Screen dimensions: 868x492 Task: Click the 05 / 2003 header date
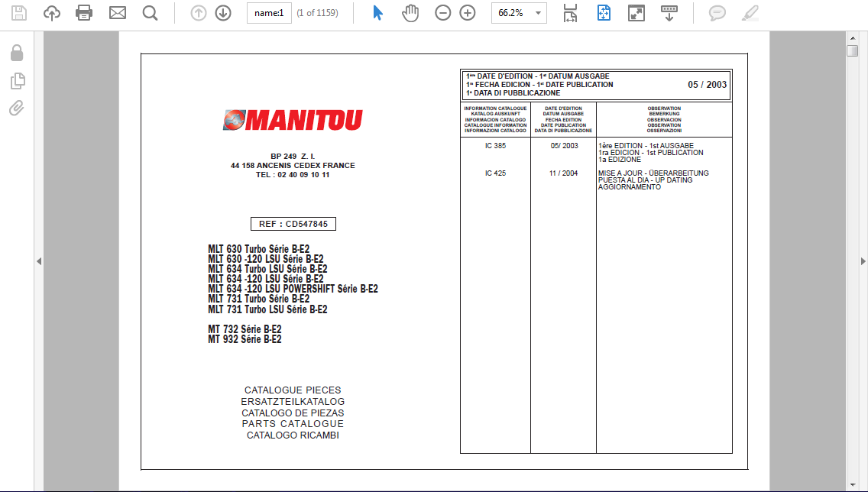pyautogui.click(x=707, y=85)
